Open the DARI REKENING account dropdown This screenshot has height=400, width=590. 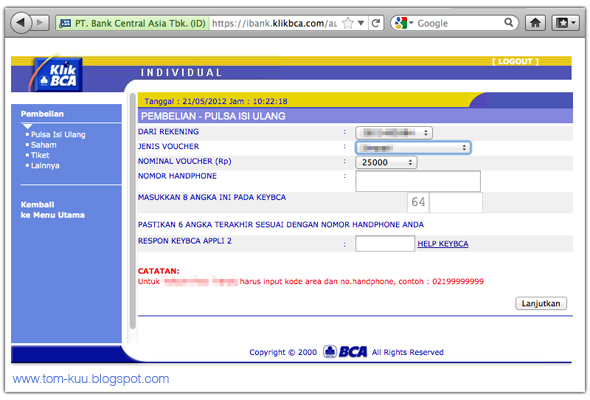(x=394, y=133)
